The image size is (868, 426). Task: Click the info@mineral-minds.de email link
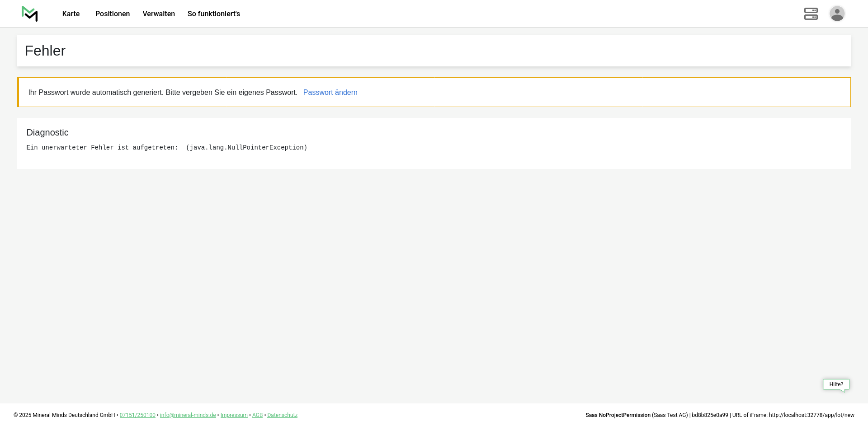(188, 415)
